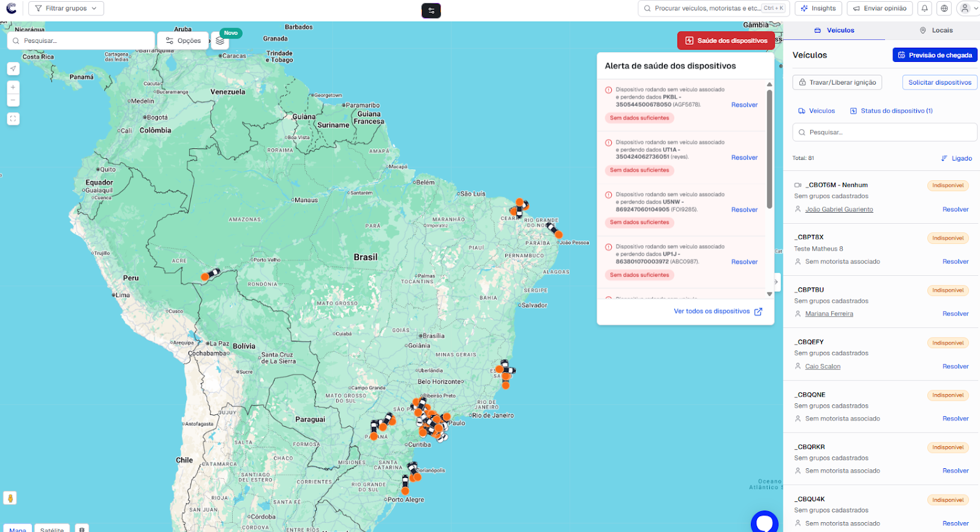
Task: Toggle the Saúde dos dispositivos alert panel
Action: coord(726,41)
